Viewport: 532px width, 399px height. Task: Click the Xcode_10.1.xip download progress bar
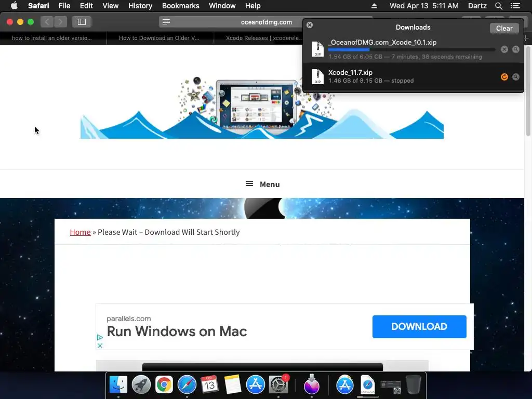(411, 49)
